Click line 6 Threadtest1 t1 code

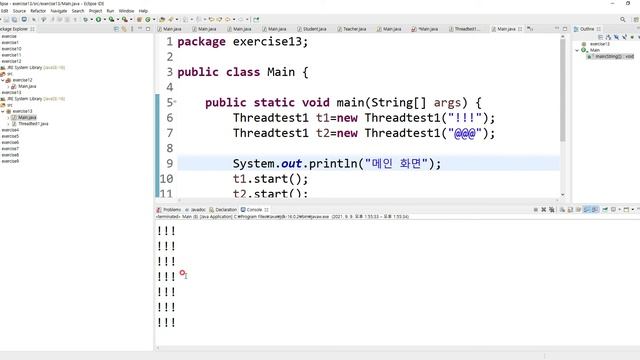[364, 118]
